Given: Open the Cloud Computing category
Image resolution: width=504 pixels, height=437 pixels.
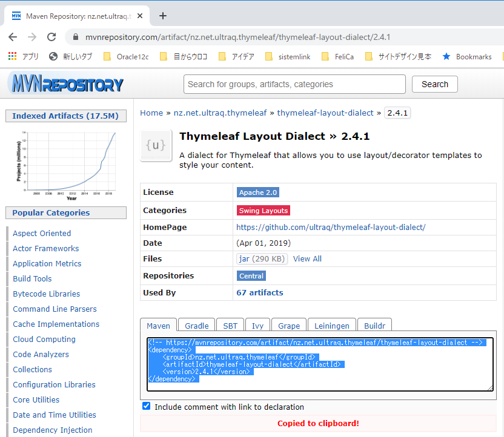Looking at the screenshot, I should click(x=44, y=339).
